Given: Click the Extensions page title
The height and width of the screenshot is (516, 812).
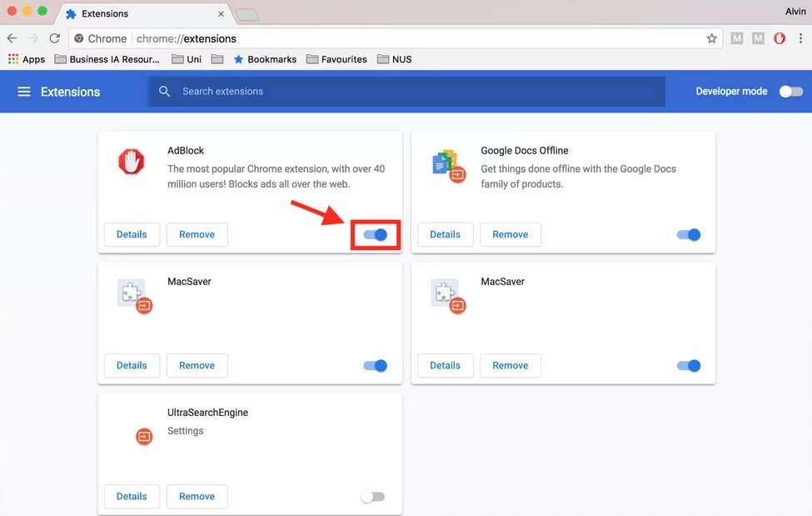Looking at the screenshot, I should pos(71,92).
